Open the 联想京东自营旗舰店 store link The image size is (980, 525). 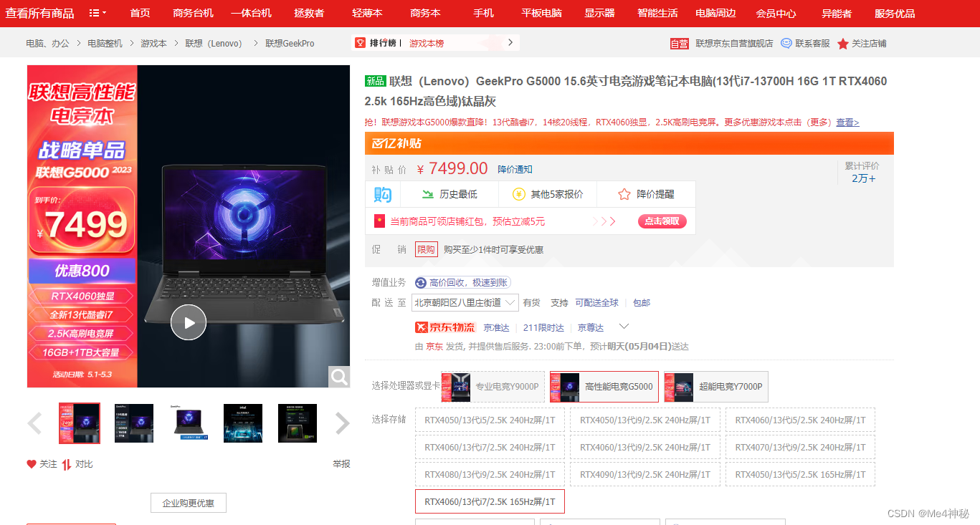[x=734, y=44]
